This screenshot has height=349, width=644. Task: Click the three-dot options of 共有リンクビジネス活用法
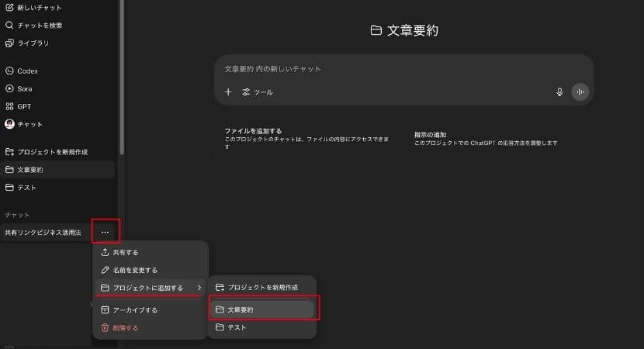106,233
